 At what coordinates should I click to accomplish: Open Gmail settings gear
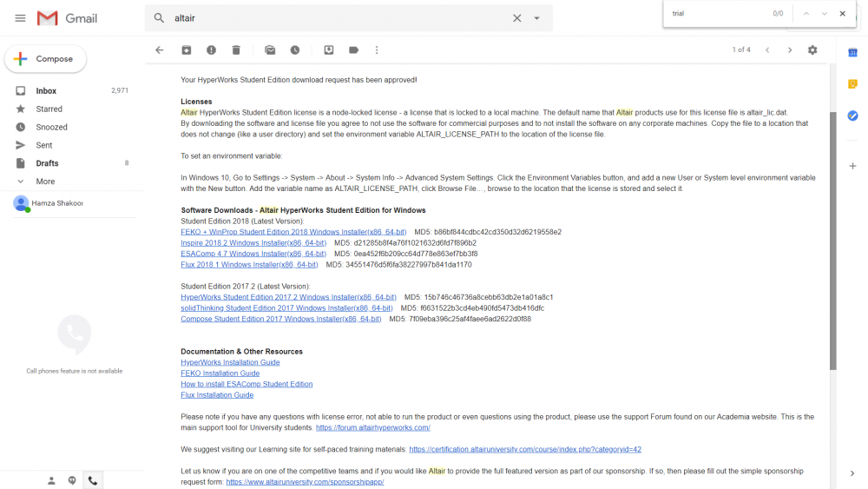pos(812,50)
